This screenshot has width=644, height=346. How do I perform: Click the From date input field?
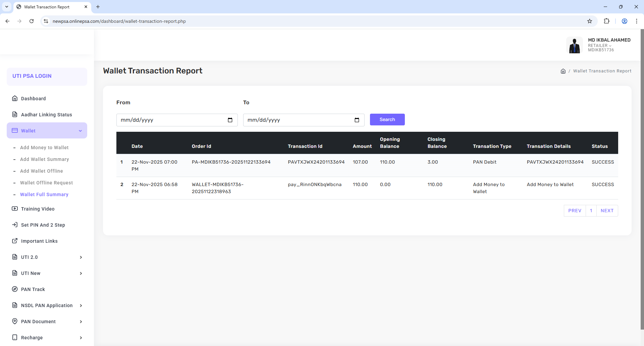[x=171, y=120]
